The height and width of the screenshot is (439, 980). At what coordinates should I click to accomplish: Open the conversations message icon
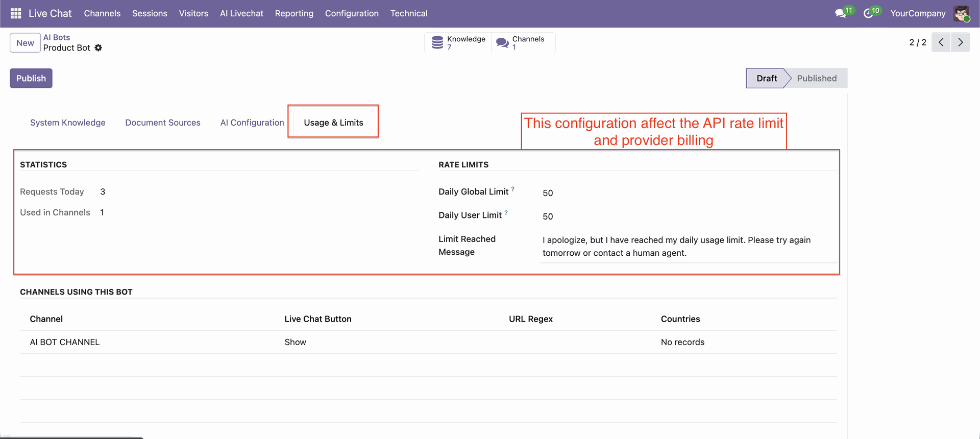click(x=840, y=14)
